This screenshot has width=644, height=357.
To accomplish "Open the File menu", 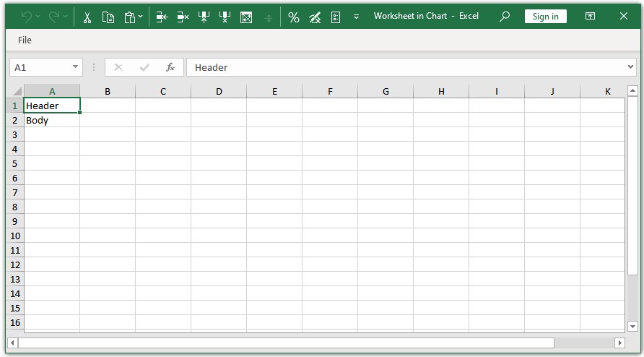I will pos(25,40).
